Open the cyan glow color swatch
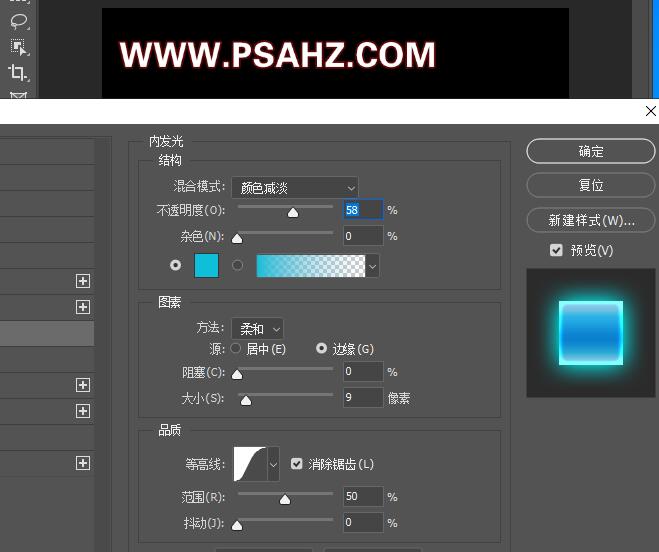This screenshot has height=552, width=659. point(206,265)
